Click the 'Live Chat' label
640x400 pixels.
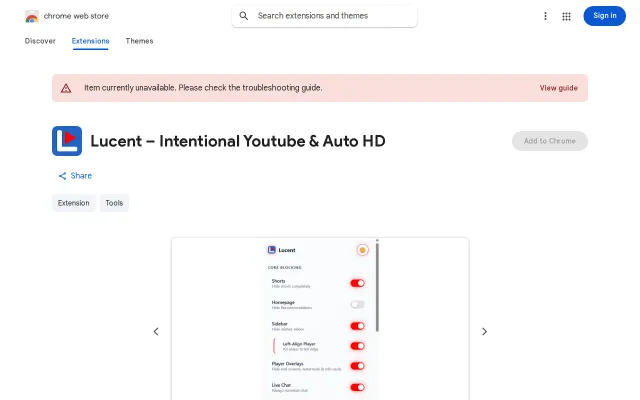[x=281, y=385]
